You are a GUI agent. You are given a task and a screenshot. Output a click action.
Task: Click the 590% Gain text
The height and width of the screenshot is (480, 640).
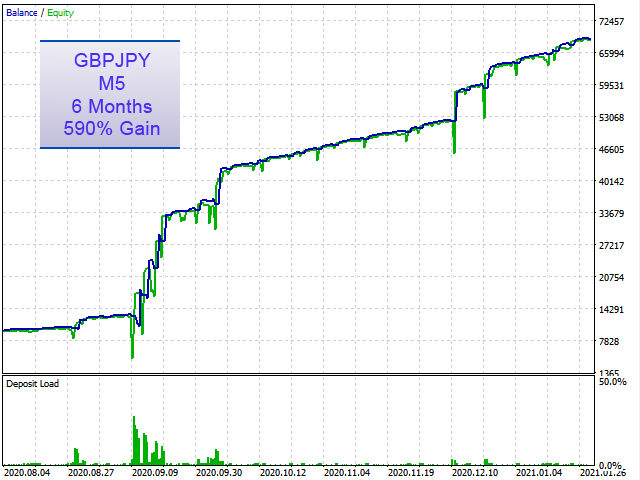(x=111, y=128)
